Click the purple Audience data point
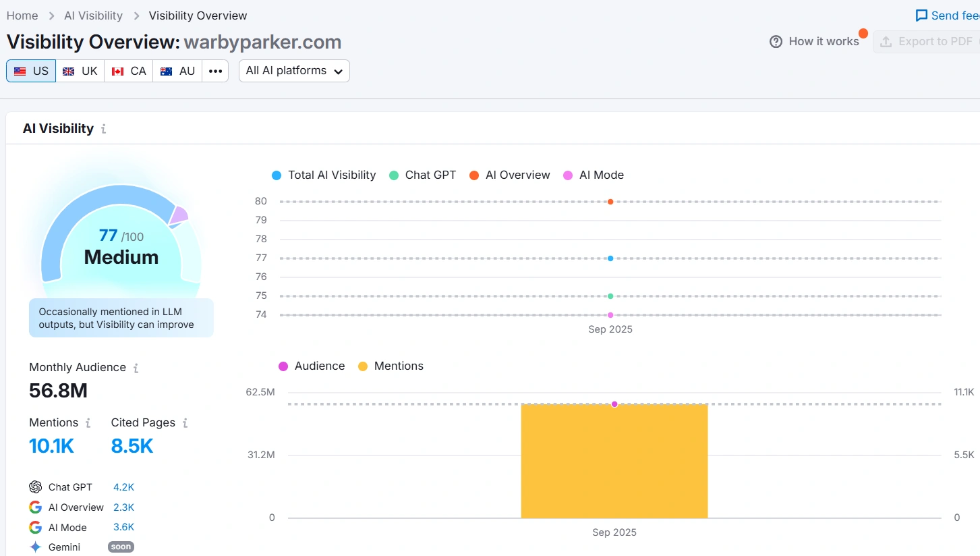The image size is (980, 556). tap(614, 404)
